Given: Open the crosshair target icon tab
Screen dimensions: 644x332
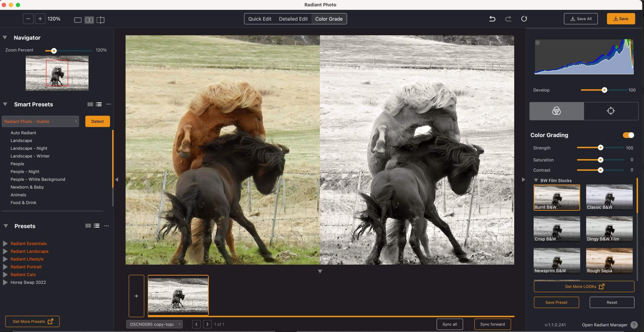Looking at the screenshot, I should pyautogui.click(x=611, y=111).
